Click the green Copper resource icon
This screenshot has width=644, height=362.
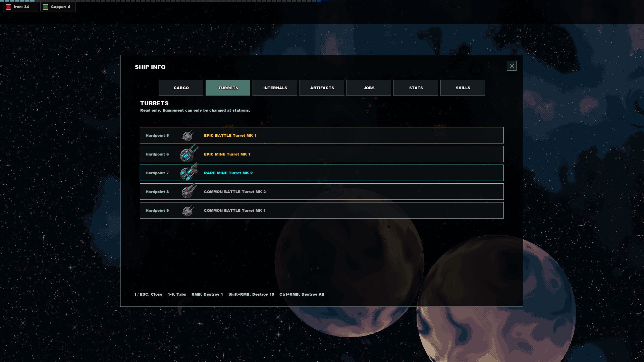click(x=46, y=7)
